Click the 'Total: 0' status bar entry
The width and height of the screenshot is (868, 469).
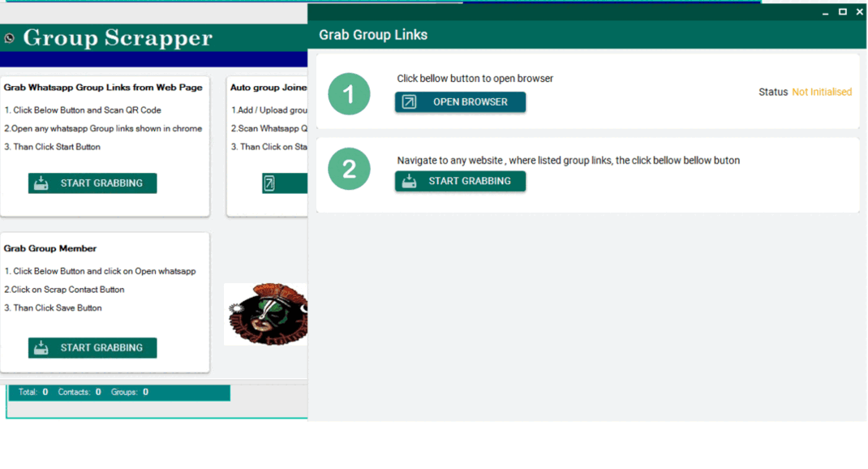pos(33,392)
